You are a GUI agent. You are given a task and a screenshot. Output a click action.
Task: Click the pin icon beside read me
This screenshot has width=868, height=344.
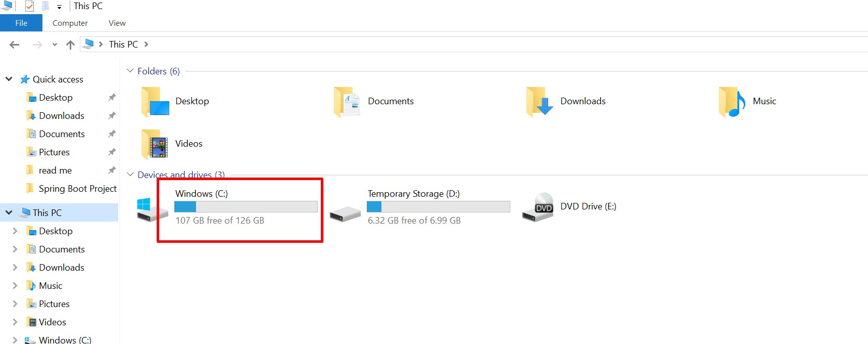(112, 170)
